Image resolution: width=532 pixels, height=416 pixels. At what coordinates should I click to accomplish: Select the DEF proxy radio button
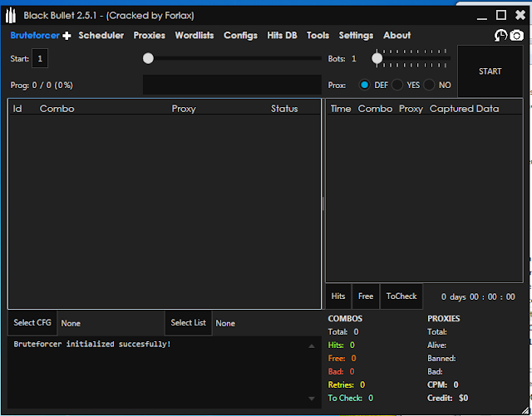tap(364, 85)
